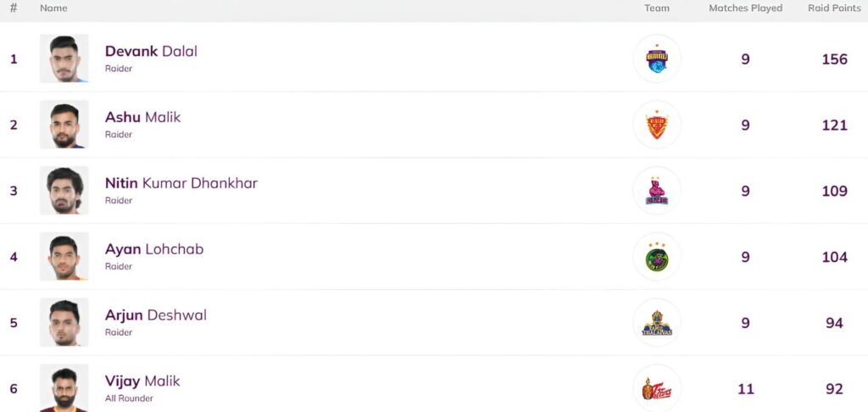Open Ayan Lohchab's player photo
Image resolution: width=868 pixels, height=412 pixels.
click(64, 257)
